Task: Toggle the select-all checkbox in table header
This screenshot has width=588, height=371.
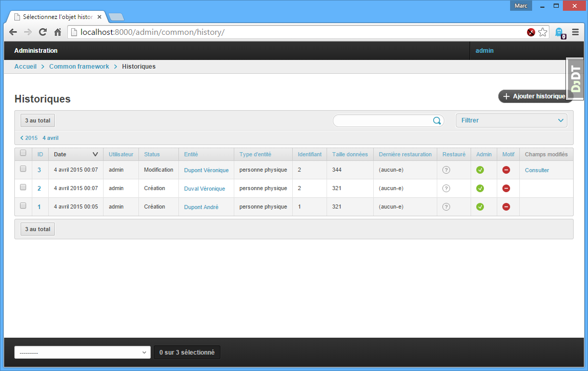Action: coord(23,153)
